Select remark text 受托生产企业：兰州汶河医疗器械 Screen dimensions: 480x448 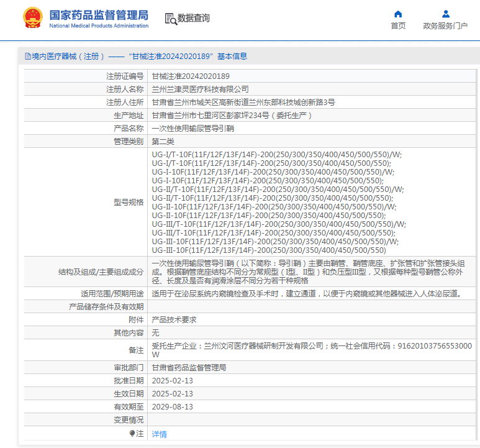[x=312, y=350]
